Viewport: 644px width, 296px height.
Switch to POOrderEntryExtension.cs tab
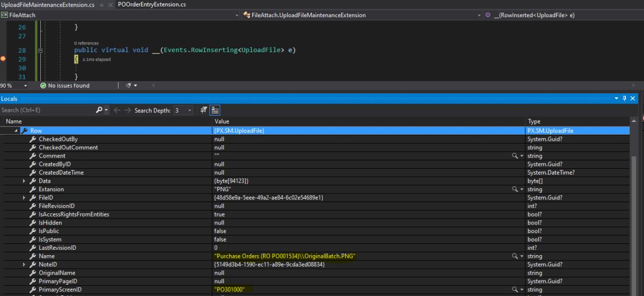coord(152,4)
